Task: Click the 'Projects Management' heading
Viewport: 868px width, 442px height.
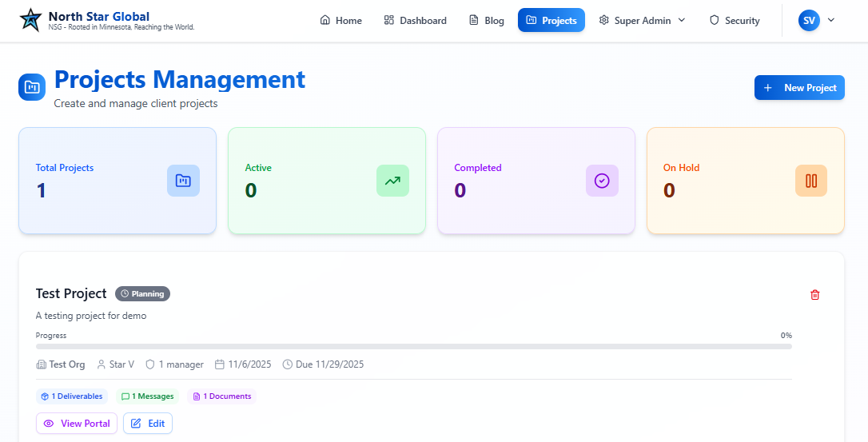Action: 180,79
